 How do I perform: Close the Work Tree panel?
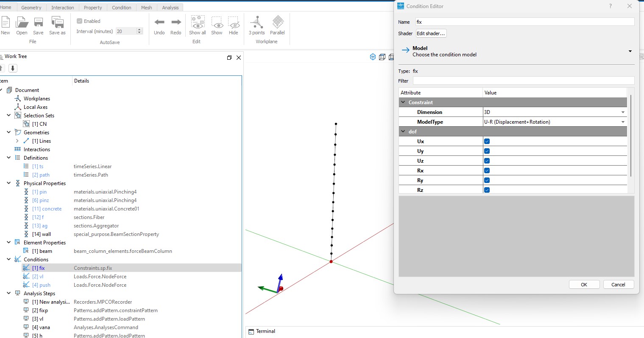click(239, 58)
